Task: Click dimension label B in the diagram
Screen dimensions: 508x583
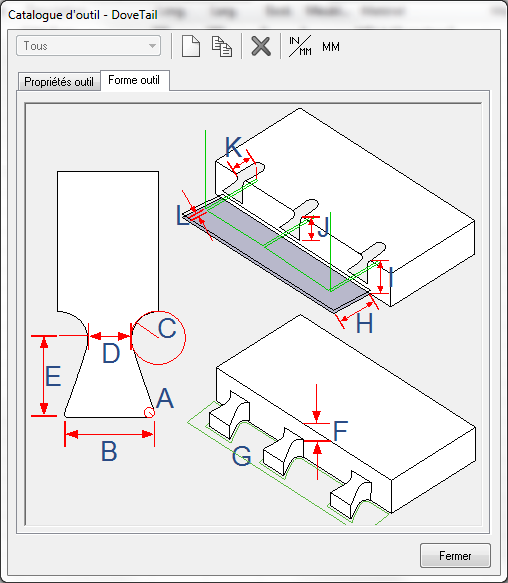Action: tap(109, 451)
